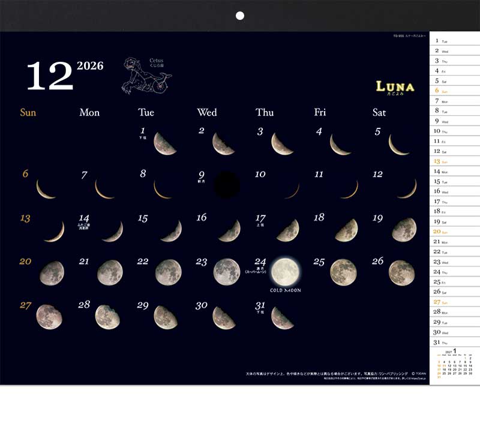Viewport: 480px width, 448px height.
Task: Click the crescent moon image beside date 5
Action: point(398,145)
